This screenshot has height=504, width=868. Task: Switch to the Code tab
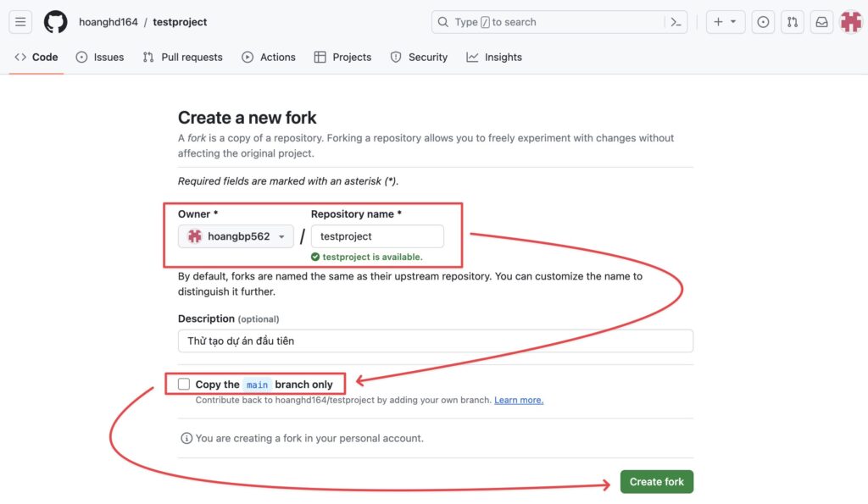click(x=36, y=57)
